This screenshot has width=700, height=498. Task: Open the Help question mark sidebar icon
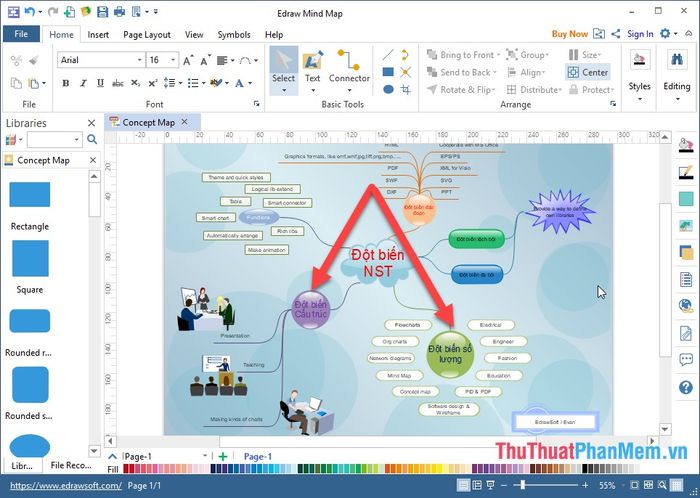686,387
